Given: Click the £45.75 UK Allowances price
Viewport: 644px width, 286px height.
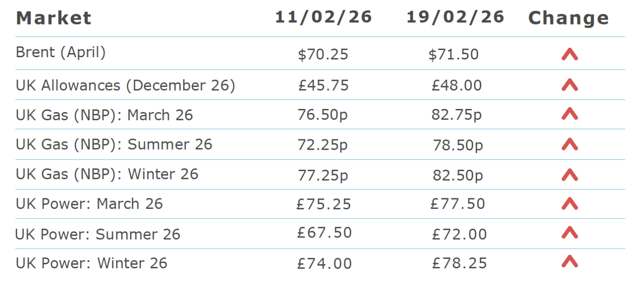Looking at the screenshot, I should click(323, 85).
